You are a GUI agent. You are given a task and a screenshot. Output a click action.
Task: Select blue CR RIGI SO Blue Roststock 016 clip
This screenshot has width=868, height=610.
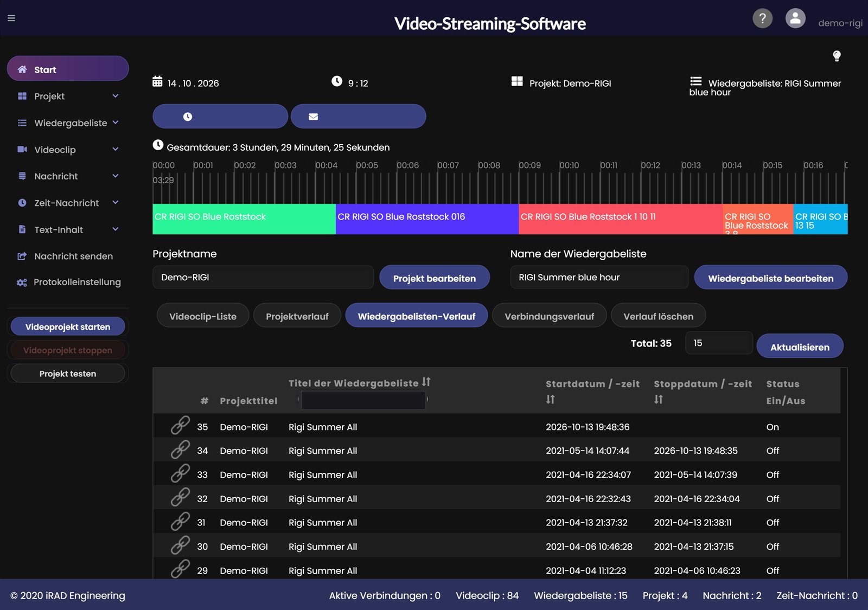(x=427, y=219)
